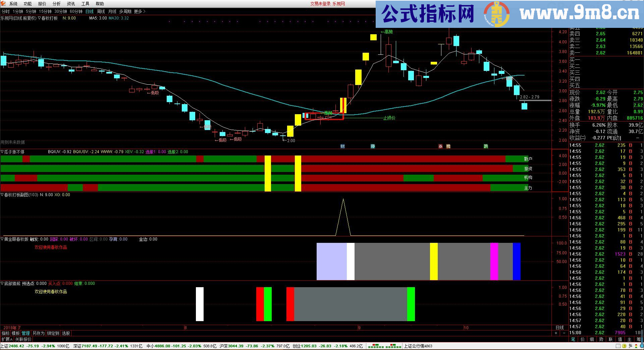Click 上证云行情A863 server status text
The image size is (644, 350).
(x=418, y=346)
